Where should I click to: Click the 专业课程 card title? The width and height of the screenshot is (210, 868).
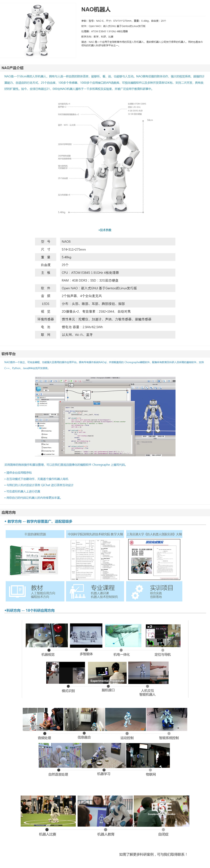[x=103, y=587]
